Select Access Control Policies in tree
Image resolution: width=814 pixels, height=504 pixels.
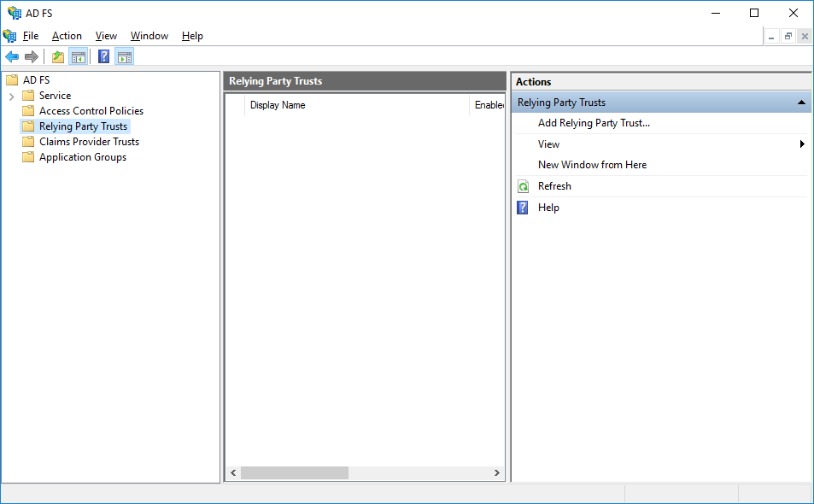coord(91,111)
